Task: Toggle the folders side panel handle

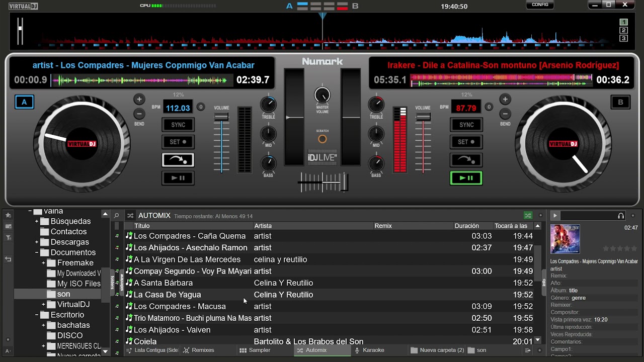Action: [112, 283]
